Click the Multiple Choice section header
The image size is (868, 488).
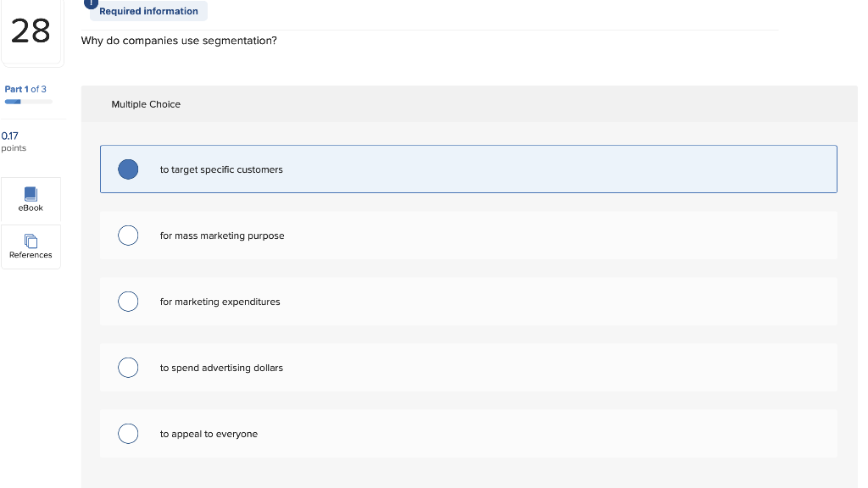click(x=146, y=104)
